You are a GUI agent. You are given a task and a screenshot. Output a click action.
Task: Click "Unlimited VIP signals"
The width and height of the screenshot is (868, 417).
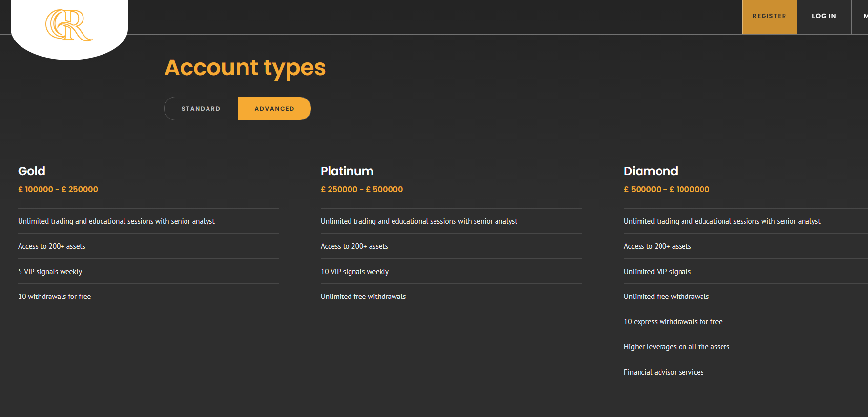tap(657, 272)
